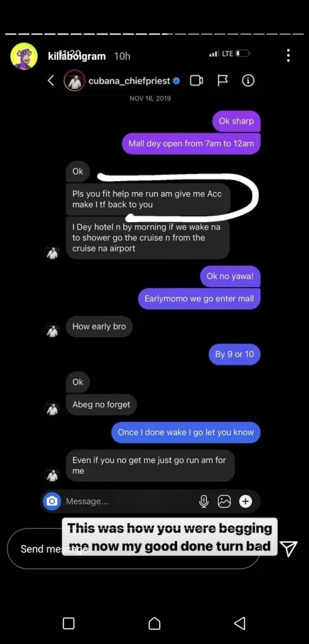
Task: Tap the 'Abeg no forget' message bubble
Action: click(101, 404)
